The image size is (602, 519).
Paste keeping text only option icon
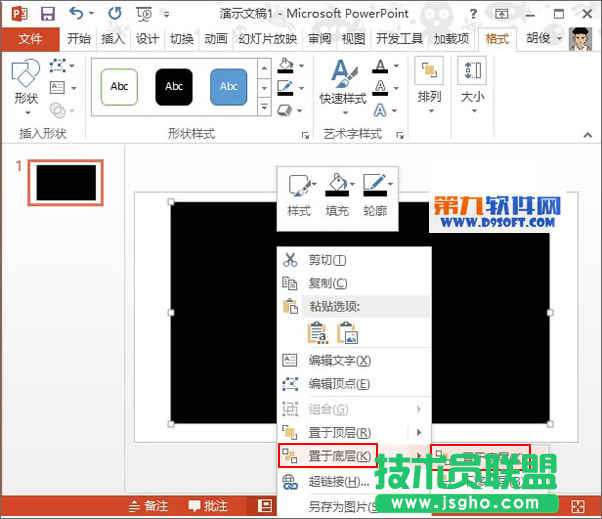(x=318, y=333)
